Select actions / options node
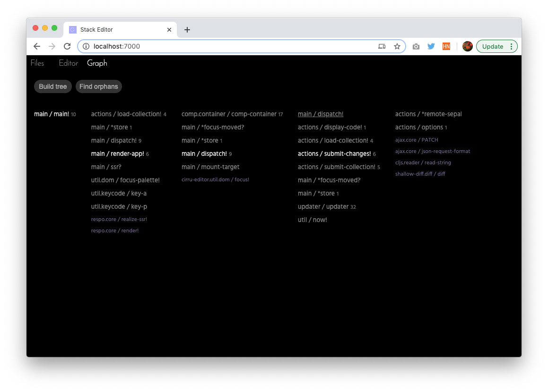The height and width of the screenshot is (392, 548). (x=421, y=128)
